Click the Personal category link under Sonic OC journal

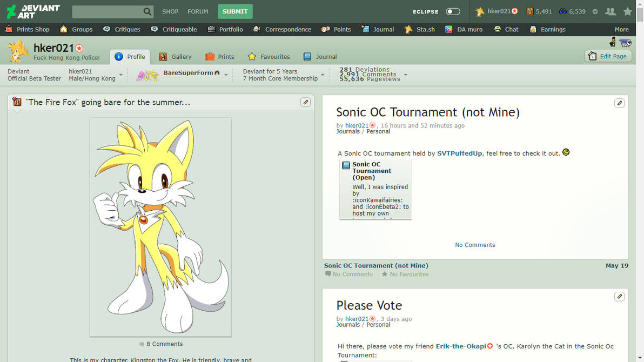tap(378, 131)
